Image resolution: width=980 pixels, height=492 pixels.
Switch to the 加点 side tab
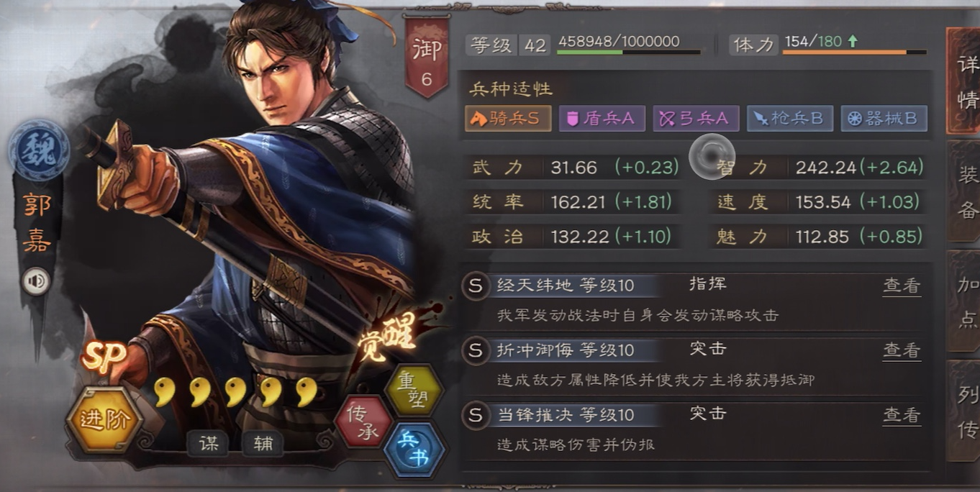(964, 301)
